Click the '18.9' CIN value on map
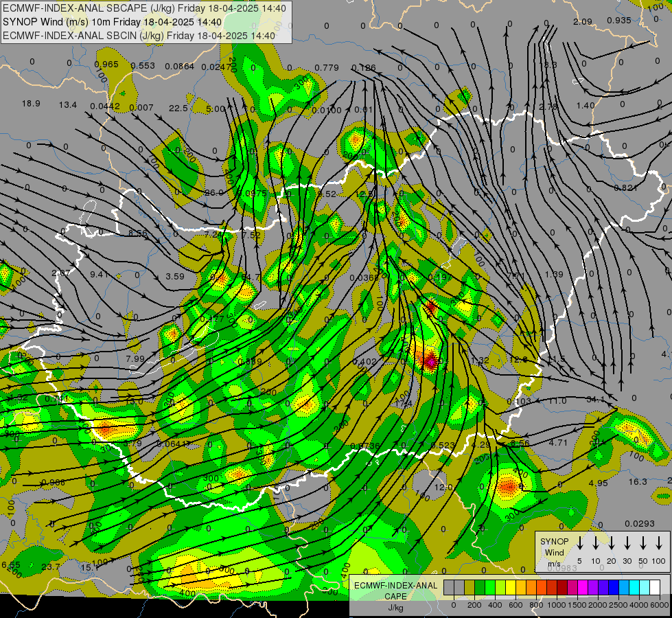672x618 pixels. pos(31,104)
